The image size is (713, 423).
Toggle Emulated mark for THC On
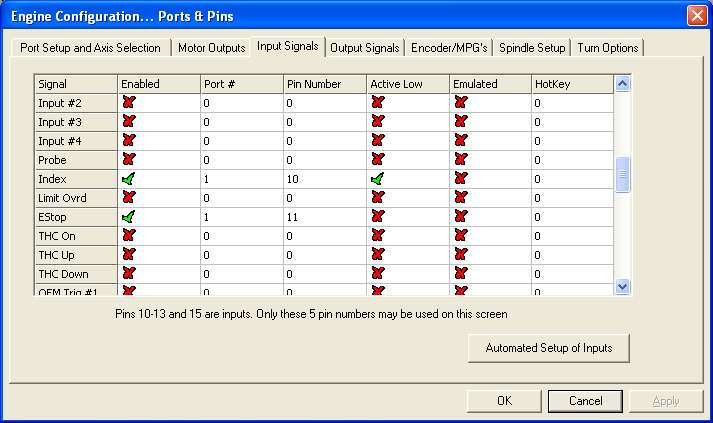click(461, 236)
